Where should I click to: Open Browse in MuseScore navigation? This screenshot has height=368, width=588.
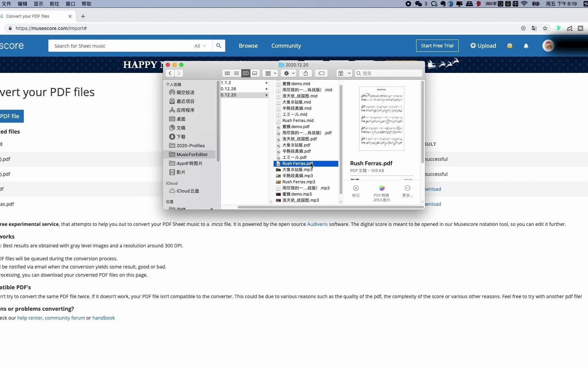[248, 46]
